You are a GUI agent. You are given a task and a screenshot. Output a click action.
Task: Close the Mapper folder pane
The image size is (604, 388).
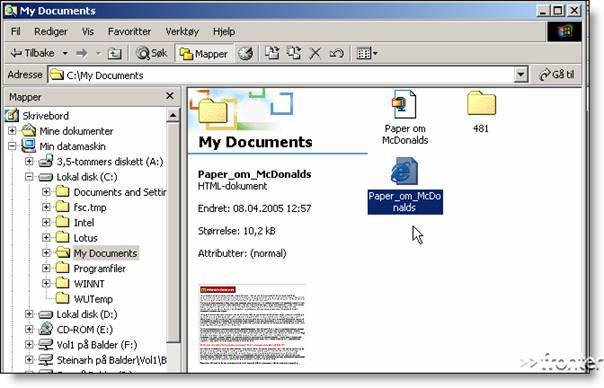[x=169, y=96]
